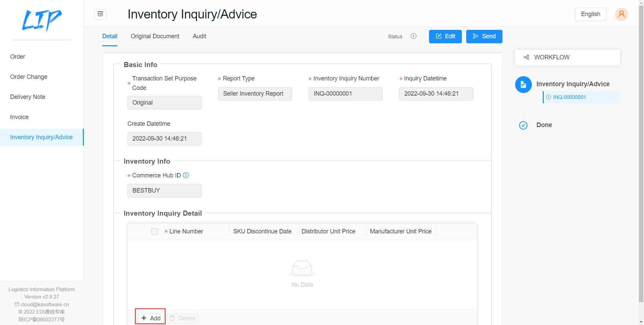Click the WORKFLOW panel header
Screen dimensions: 644x325
(x=567, y=57)
